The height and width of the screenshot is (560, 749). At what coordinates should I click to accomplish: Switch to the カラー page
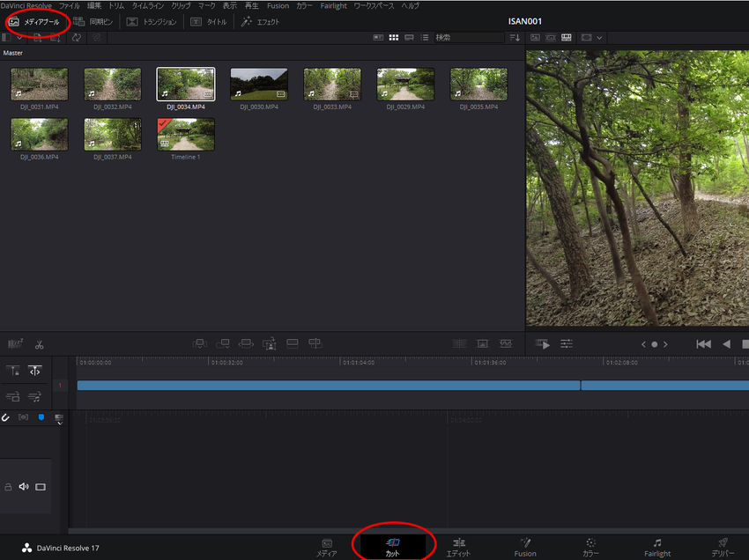click(x=591, y=548)
